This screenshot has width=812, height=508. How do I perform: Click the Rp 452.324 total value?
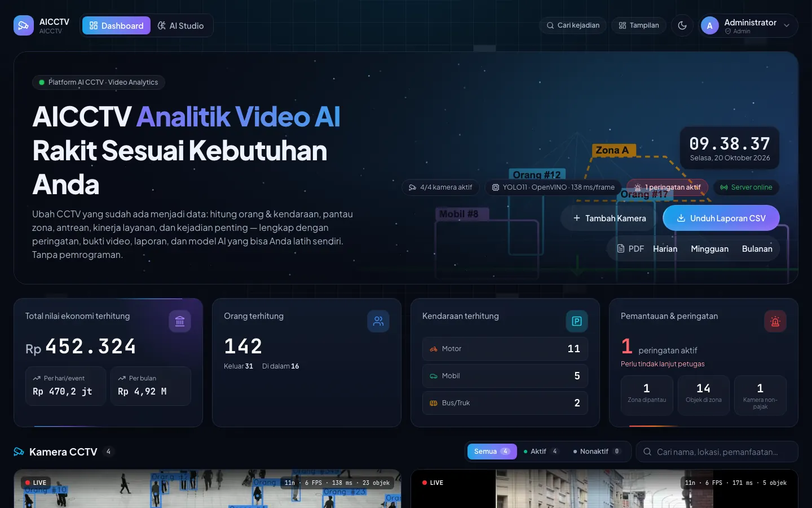coord(81,347)
